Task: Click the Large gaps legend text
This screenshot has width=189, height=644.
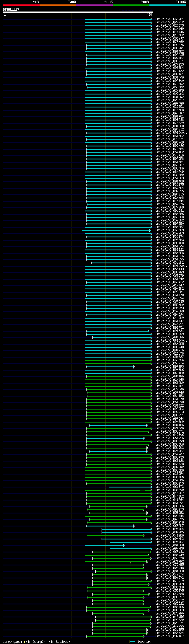Action: [36, 642]
